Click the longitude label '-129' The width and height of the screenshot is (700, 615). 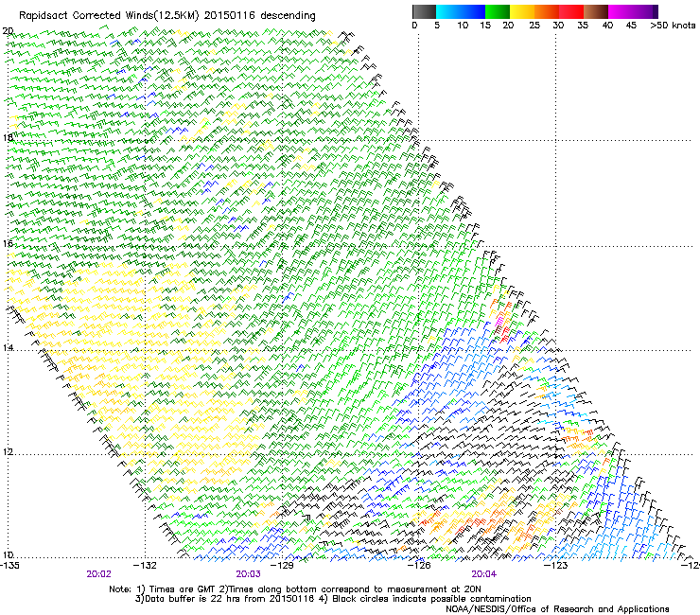pyautogui.click(x=282, y=566)
